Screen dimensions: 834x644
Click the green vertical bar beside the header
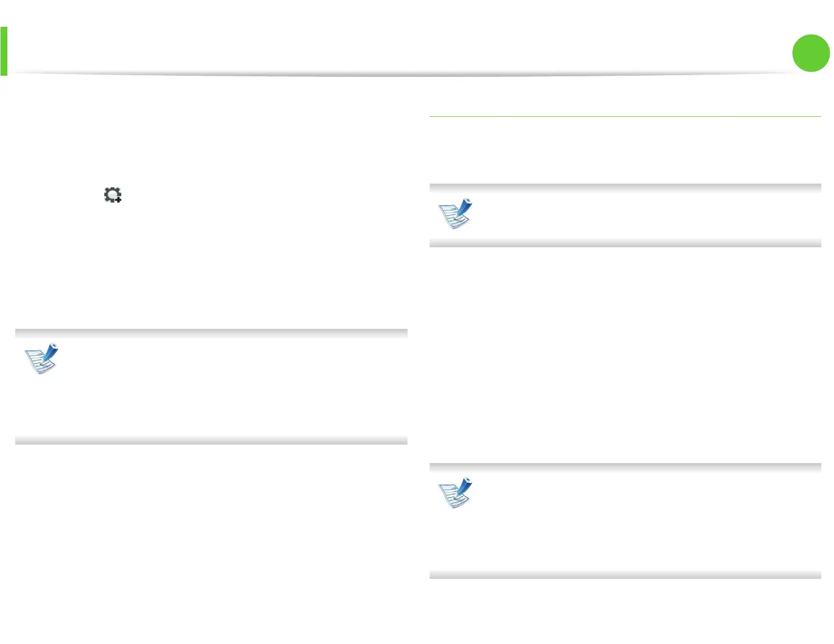(x=4, y=51)
